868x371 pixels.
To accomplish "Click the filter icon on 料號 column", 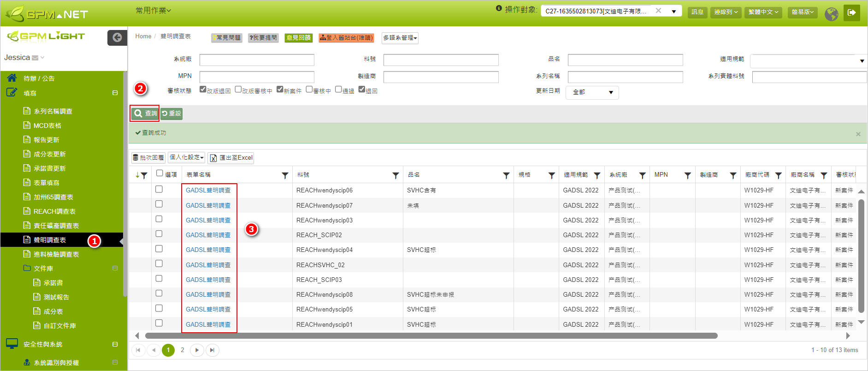I will pyautogui.click(x=396, y=175).
